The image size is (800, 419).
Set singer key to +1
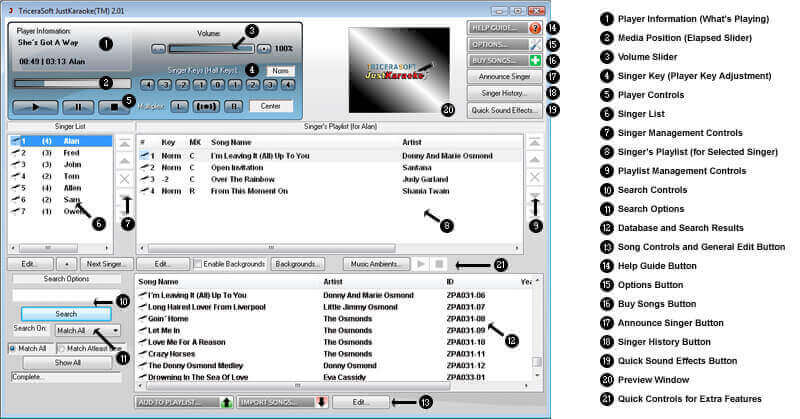point(235,85)
